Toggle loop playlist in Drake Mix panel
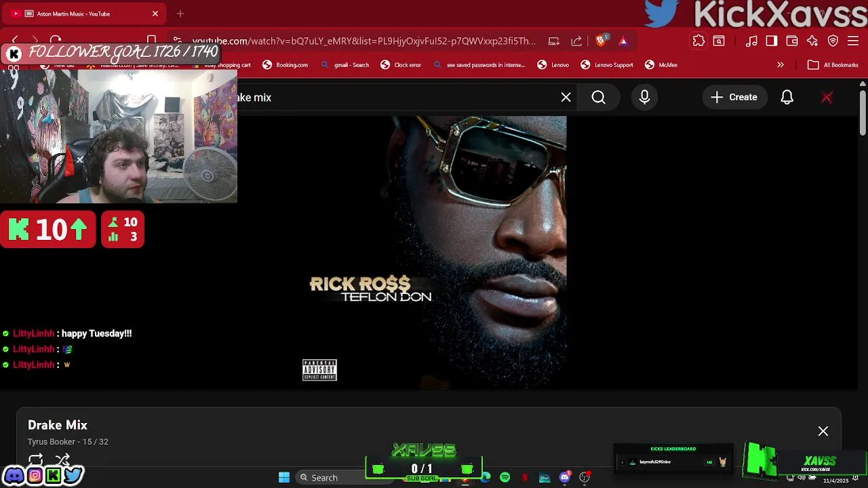Screen dimensions: 868x488 pyautogui.click(x=36, y=460)
